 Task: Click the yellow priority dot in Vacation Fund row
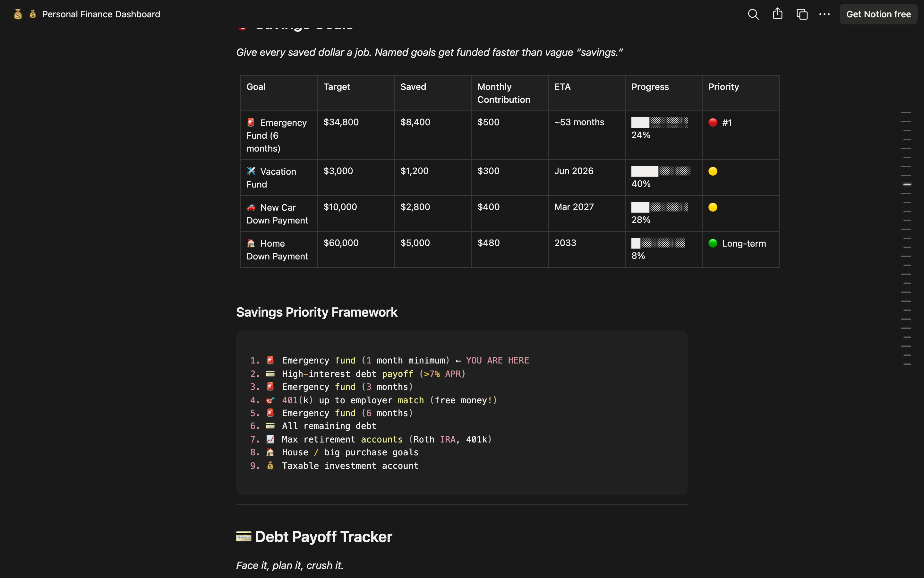tap(713, 171)
